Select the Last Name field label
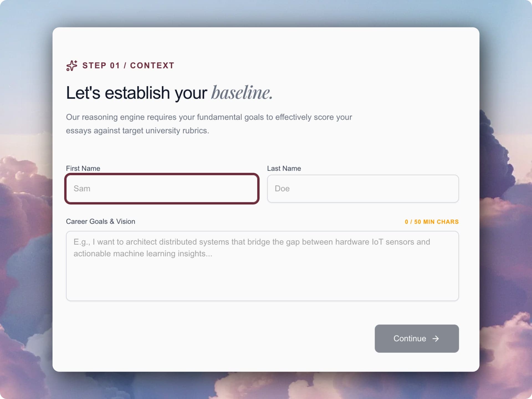 click(x=284, y=168)
